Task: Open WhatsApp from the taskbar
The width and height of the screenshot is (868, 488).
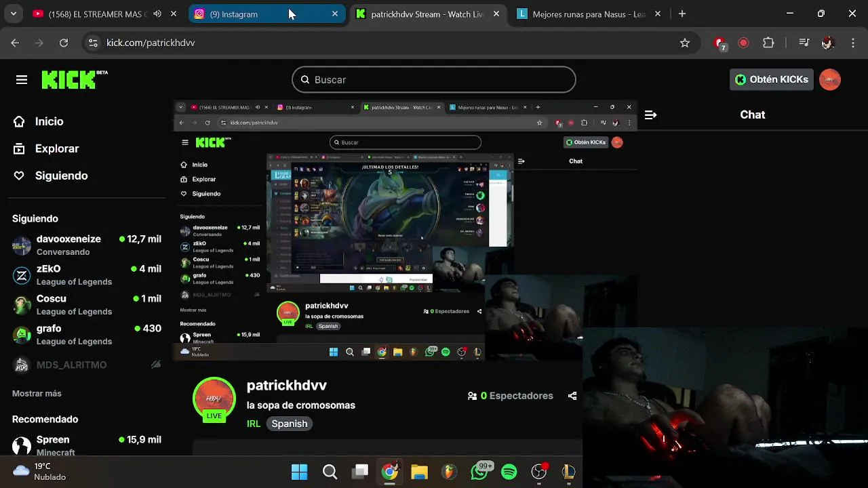Action: click(479, 472)
